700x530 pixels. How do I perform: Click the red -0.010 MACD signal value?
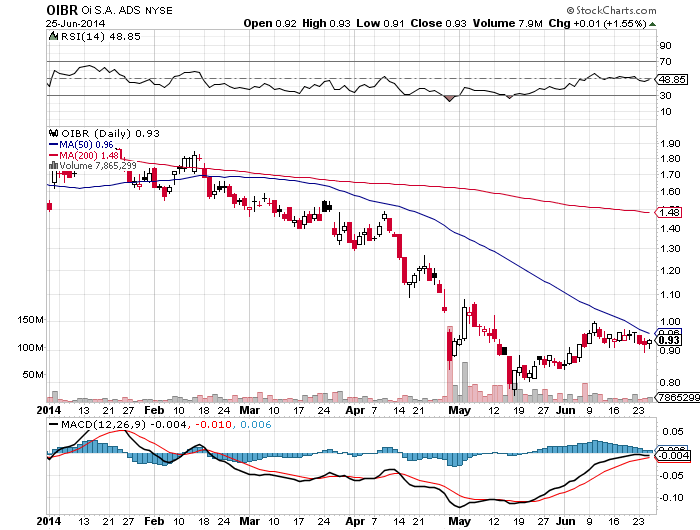tap(212, 424)
